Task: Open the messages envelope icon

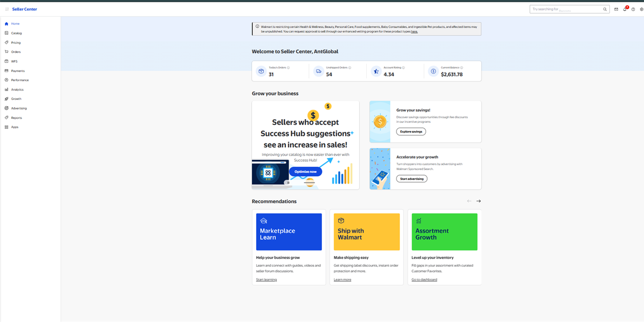Action: click(x=616, y=9)
